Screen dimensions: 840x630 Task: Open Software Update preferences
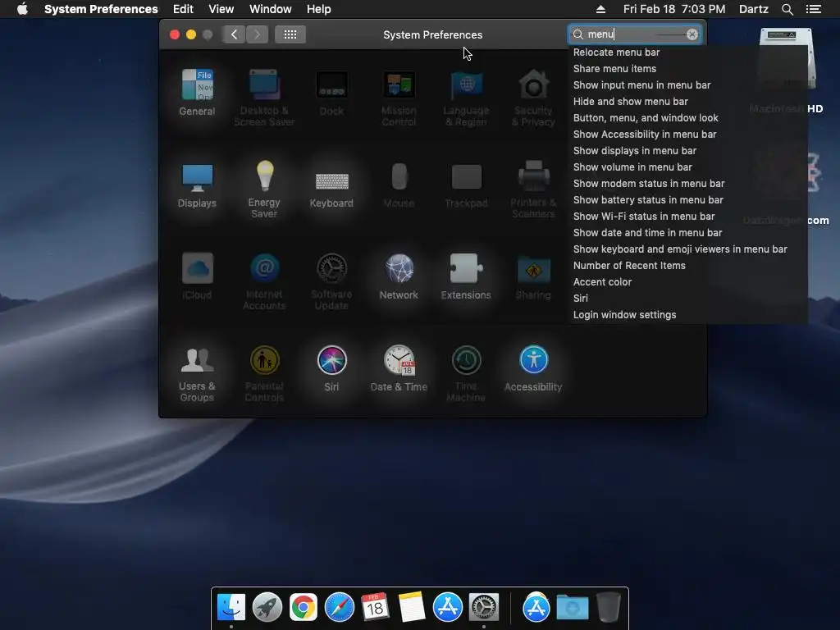point(331,282)
